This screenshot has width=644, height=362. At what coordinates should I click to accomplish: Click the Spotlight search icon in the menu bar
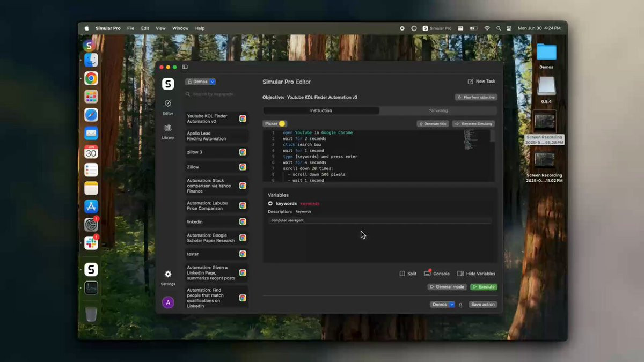[499, 28]
